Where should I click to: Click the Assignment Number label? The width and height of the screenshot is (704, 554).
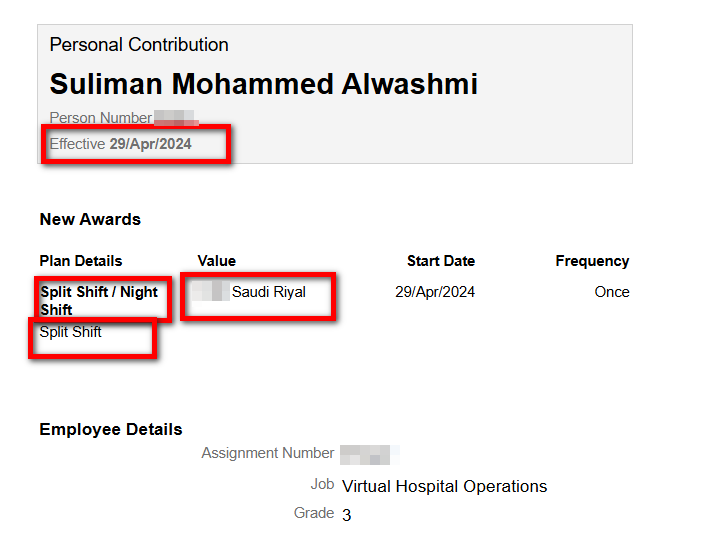click(268, 453)
